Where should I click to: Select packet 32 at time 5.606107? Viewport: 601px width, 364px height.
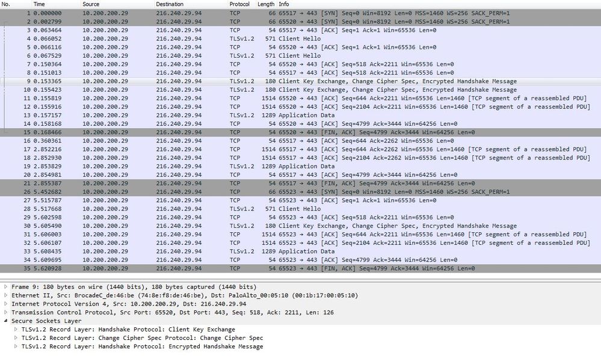tap(301, 242)
